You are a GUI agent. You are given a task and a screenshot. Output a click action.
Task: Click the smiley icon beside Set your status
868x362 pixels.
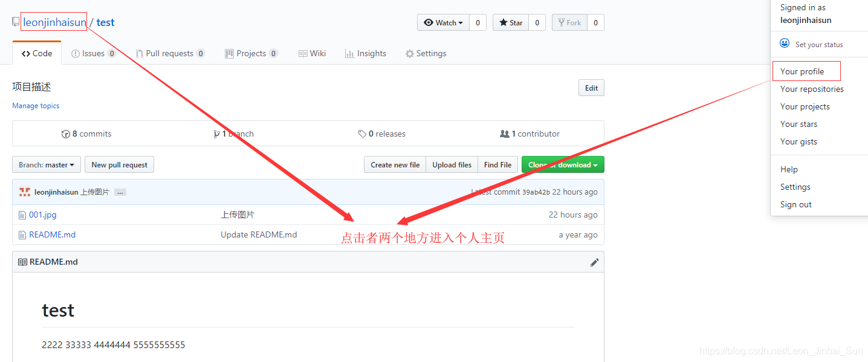pos(785,44)
